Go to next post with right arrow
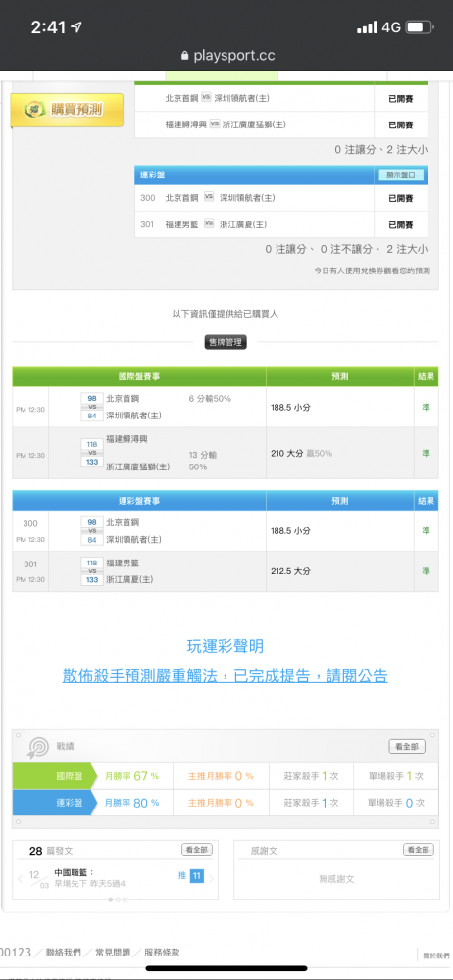453x980 pixels. (211, 879)
